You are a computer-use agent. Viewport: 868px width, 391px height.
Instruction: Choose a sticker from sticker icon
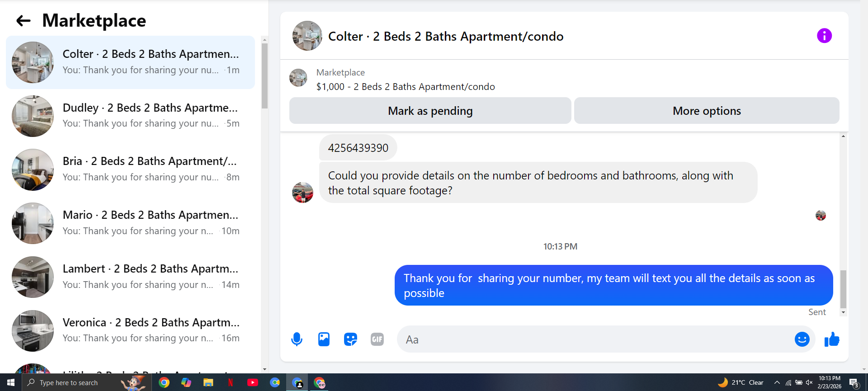click(x=350, y=339)
